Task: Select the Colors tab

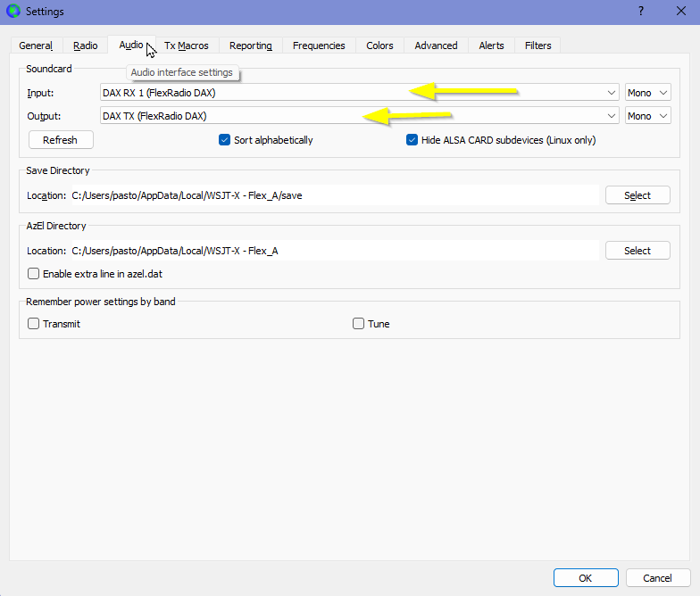Action: coord(379,46)
